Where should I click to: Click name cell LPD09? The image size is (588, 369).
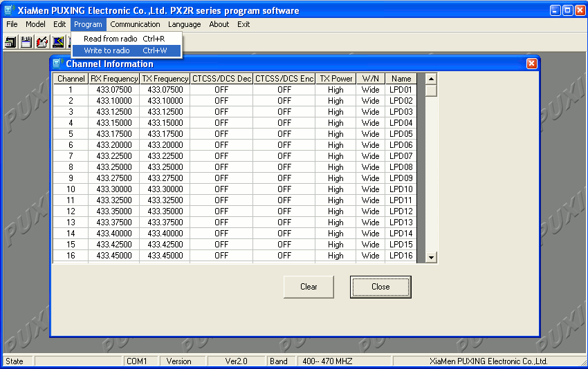[x=401, y=178]
